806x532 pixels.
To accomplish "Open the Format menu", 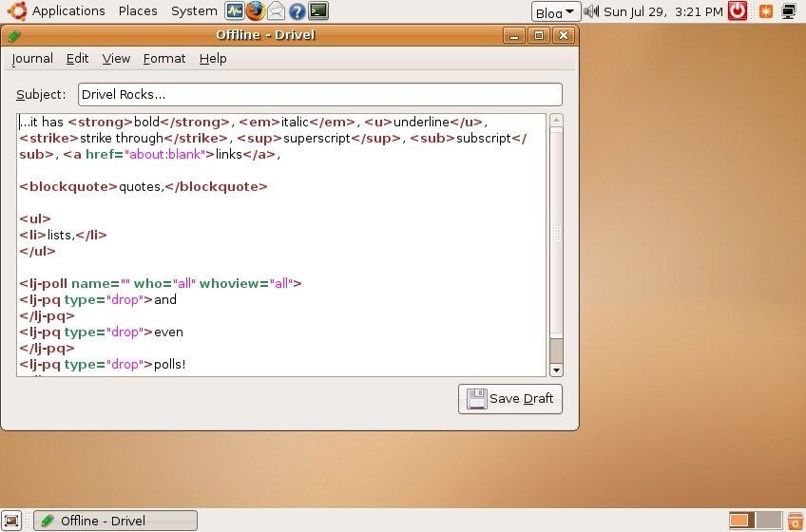I will click(x=164, y=59).
